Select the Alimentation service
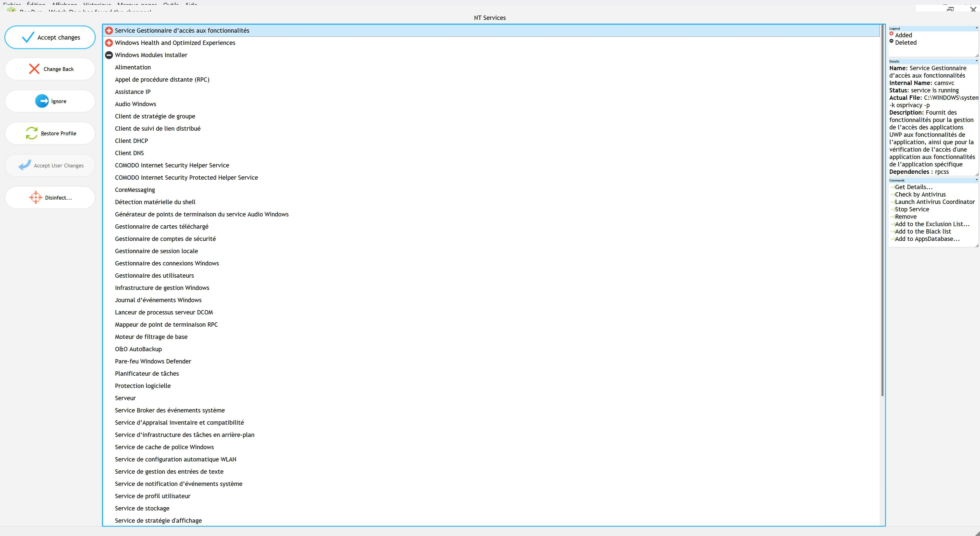 point(133,67)
